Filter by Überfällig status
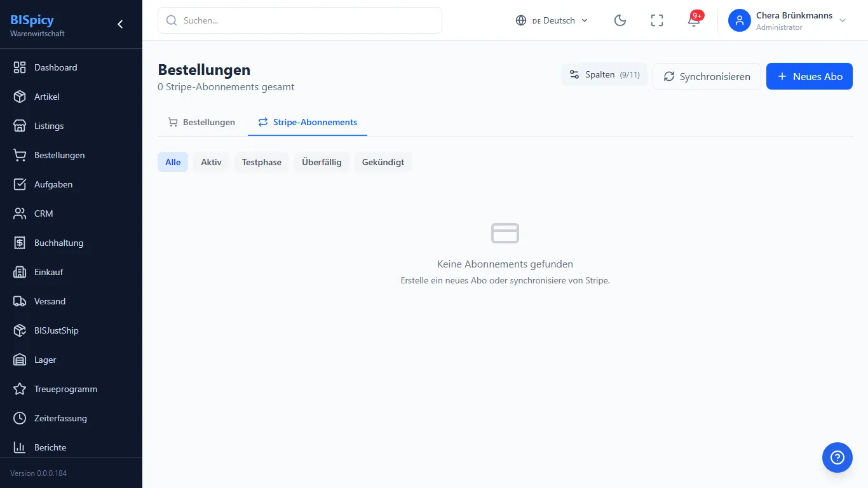This screenshot has height=488, width=868. [322, 162]
